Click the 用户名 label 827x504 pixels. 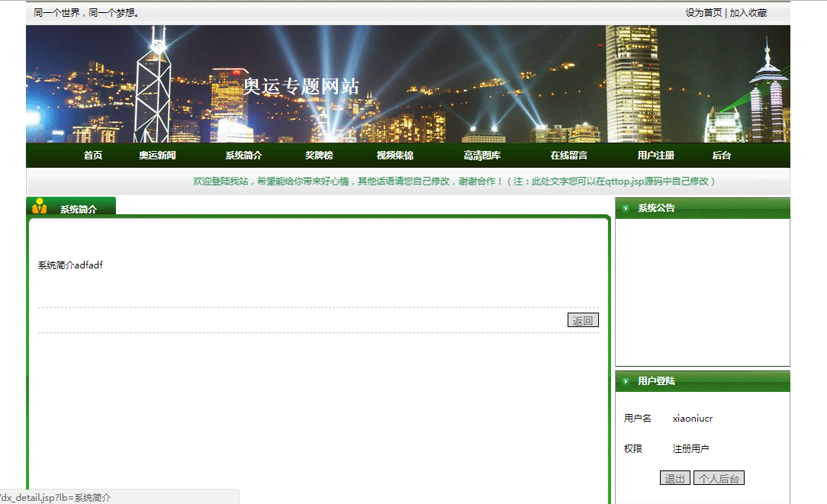point(637,418)
